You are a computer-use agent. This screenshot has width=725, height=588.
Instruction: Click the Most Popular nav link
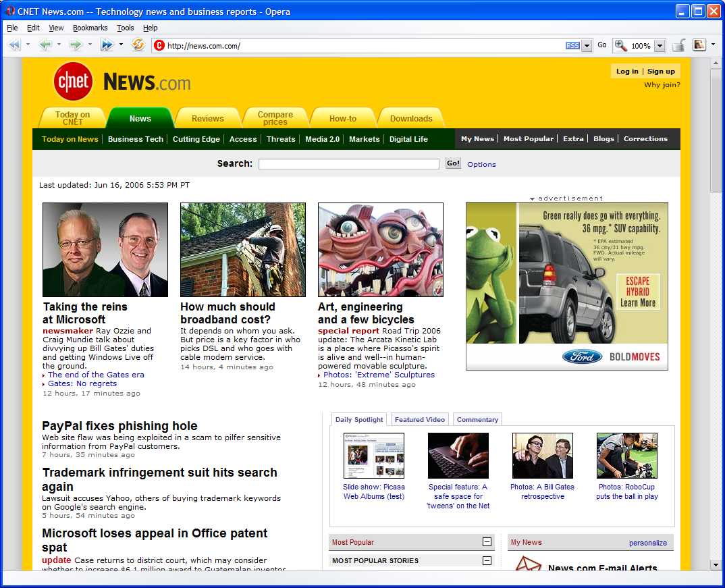point(529,138)
